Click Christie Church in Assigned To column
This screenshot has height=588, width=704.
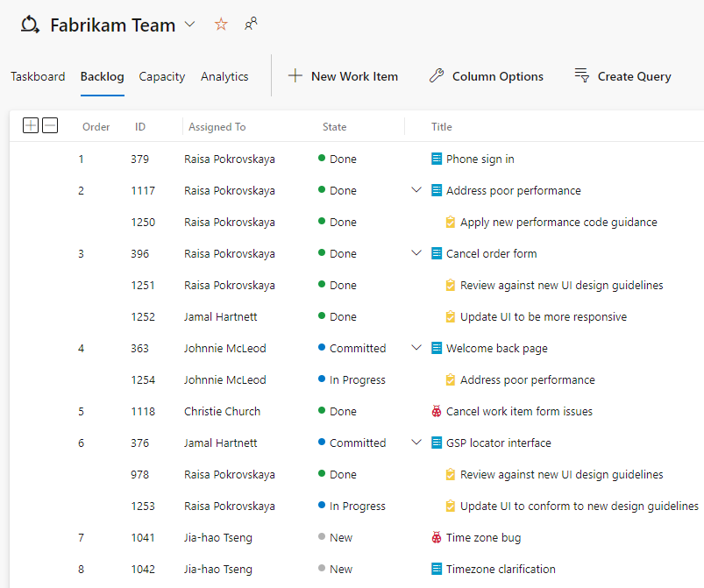point(222,412)
